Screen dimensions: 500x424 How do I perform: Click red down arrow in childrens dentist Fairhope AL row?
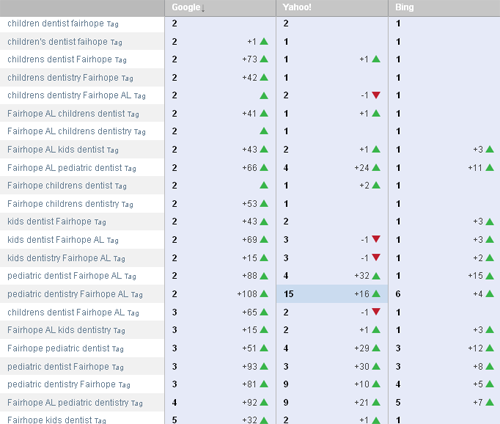(376, 312)
